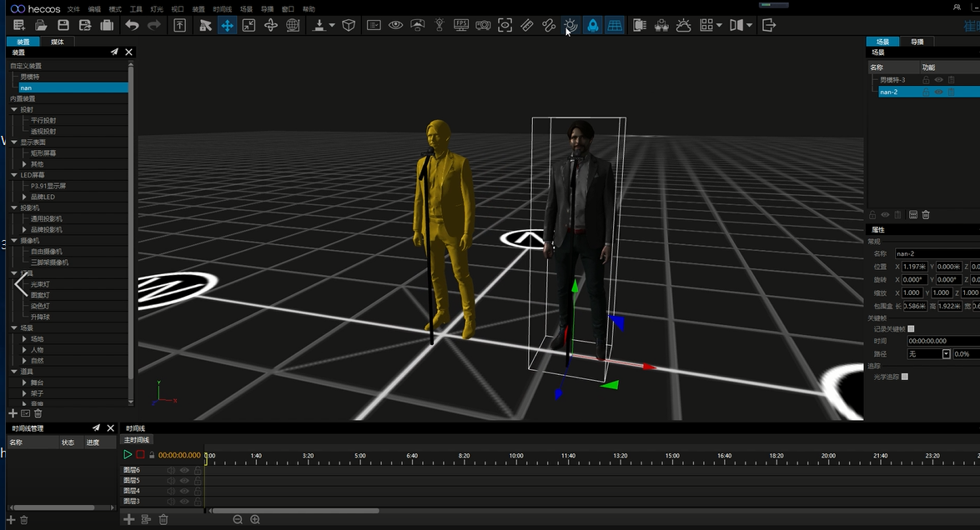Toggle the ground grid icon
The height and width of the screenshot is (530, 980).
coord(615,25)
